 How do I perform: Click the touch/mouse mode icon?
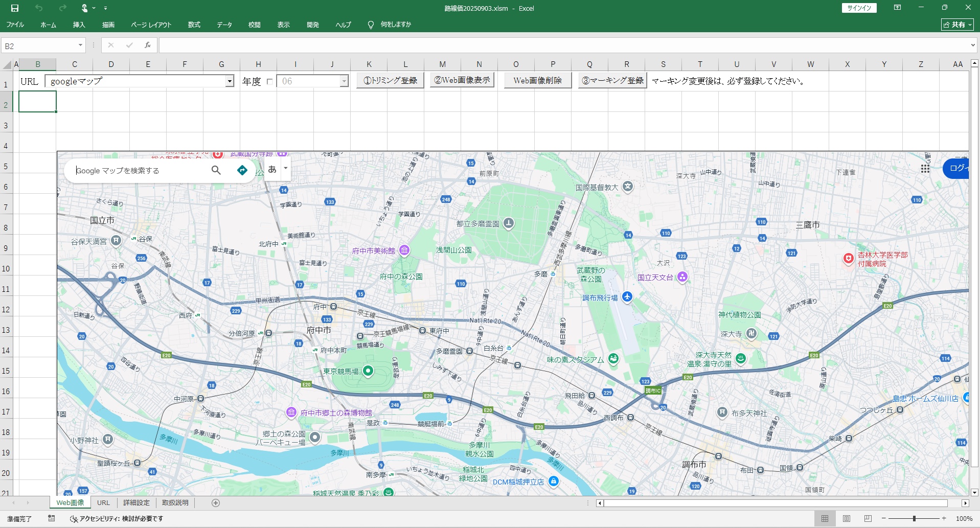click(x=85, y=8)
